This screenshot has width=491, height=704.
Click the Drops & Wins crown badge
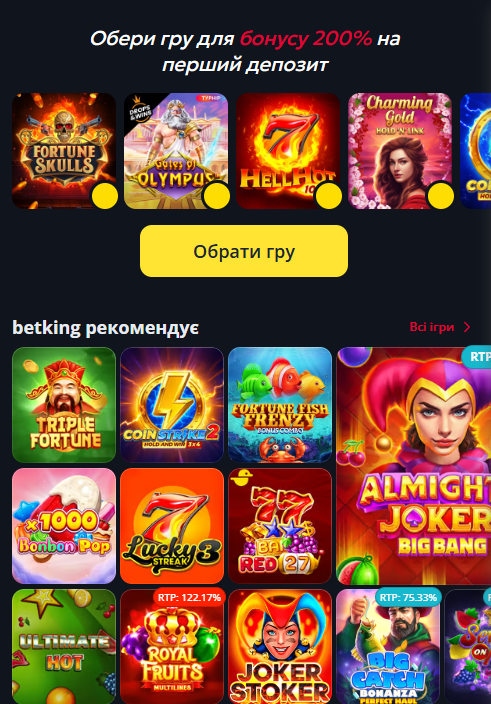pos(139,110)
